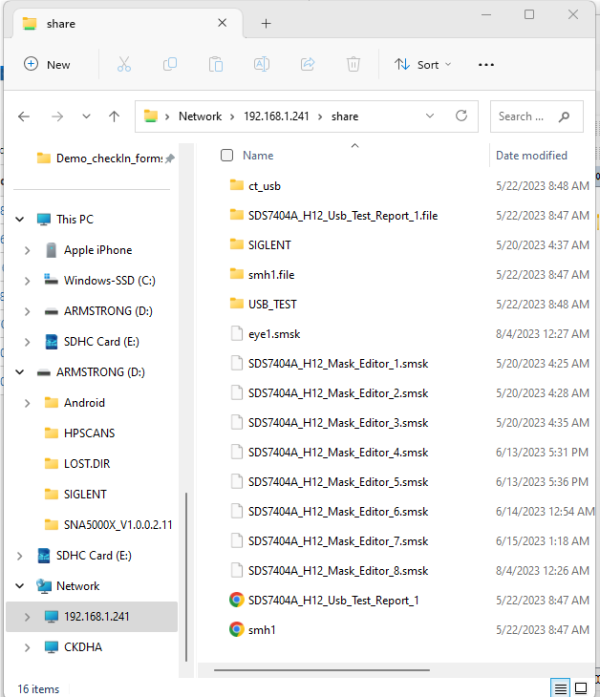Screen dimensions: 600x697
Task: Go up one directory level
Action: coord(114,116)
